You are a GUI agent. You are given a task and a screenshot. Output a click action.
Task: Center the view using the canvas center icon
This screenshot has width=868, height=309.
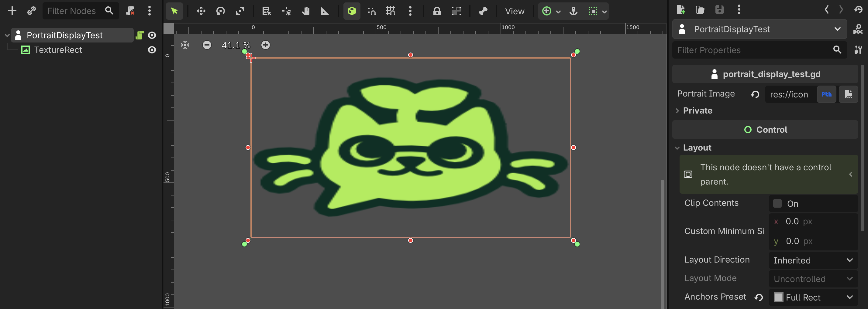click(185, 45)
